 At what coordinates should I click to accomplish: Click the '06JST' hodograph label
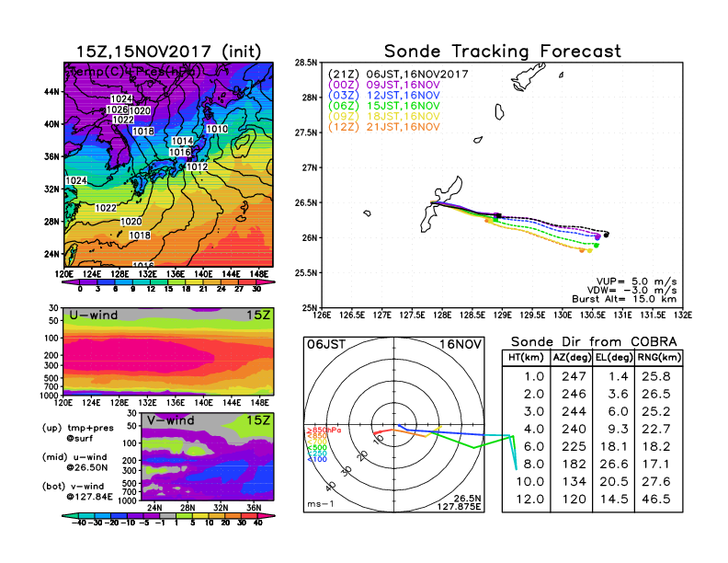click(326, 344)
